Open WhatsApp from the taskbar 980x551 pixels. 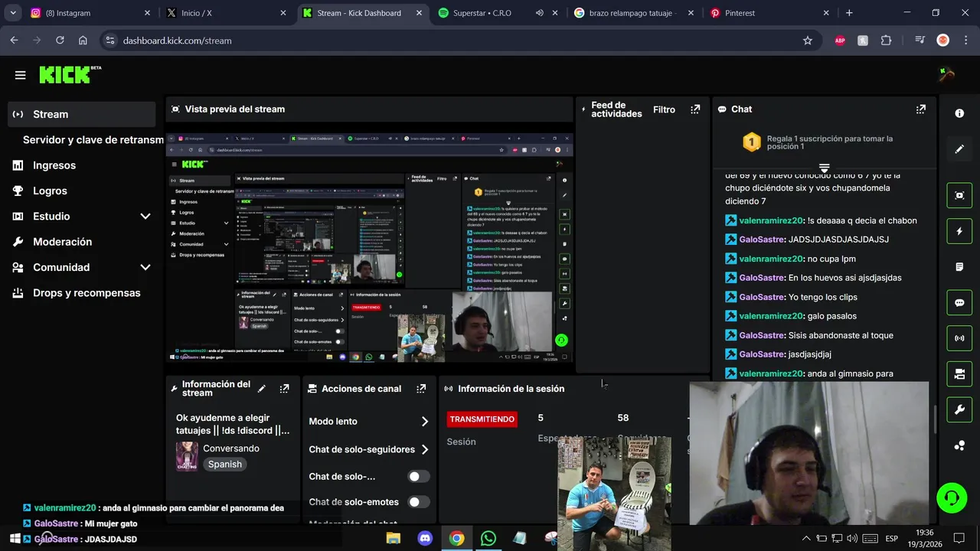[x=488, y=539]
